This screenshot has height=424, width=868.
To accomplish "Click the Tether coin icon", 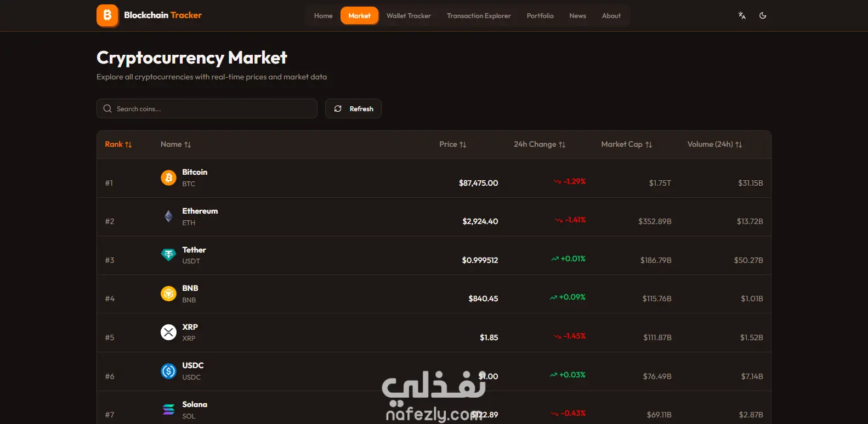I will [168, 255].
